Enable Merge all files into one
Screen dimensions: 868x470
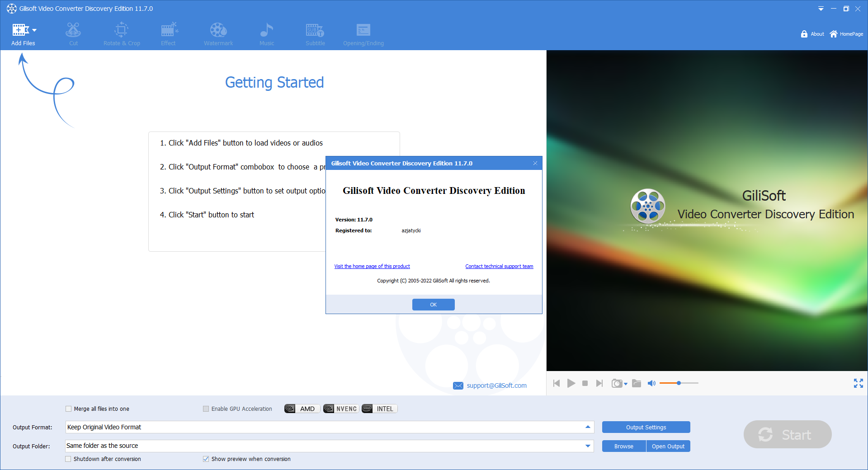[x=68, y=409]
